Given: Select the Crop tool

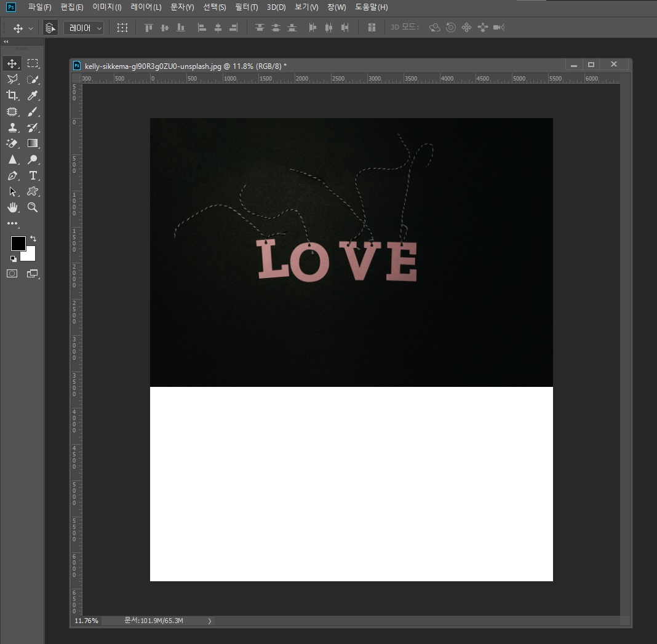Looking at the screenshot, I should tap(12, 95).
